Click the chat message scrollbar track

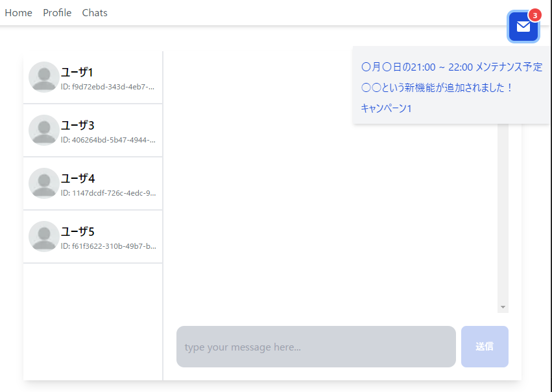click(x=503, y=214)
